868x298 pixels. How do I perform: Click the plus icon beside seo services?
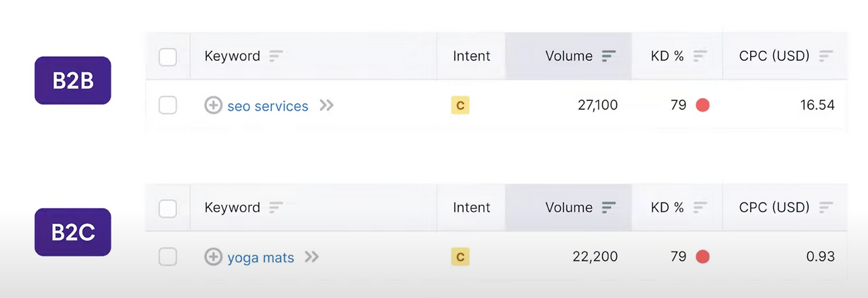tap(214, 106)
